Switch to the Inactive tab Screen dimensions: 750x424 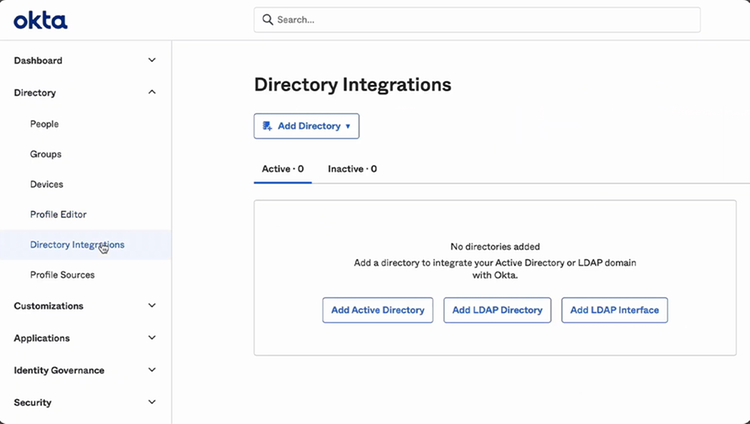coord(352,169)
